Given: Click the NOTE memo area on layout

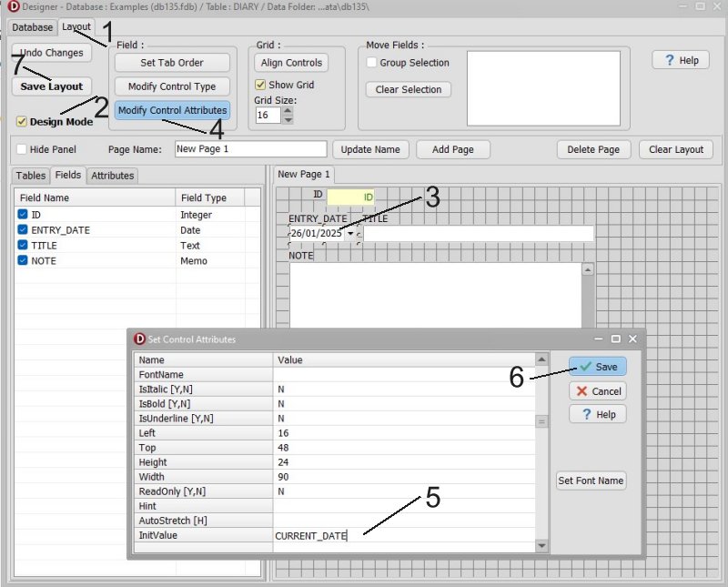Looking at the screenshot, I should [436, 296].
